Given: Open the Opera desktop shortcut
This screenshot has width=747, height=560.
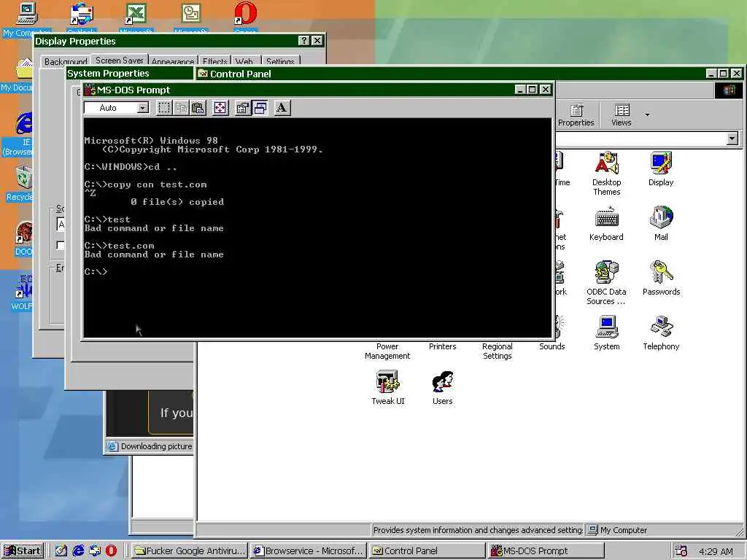Looking at the screenshot, I should pyautogui.click(x=245, y=18).
